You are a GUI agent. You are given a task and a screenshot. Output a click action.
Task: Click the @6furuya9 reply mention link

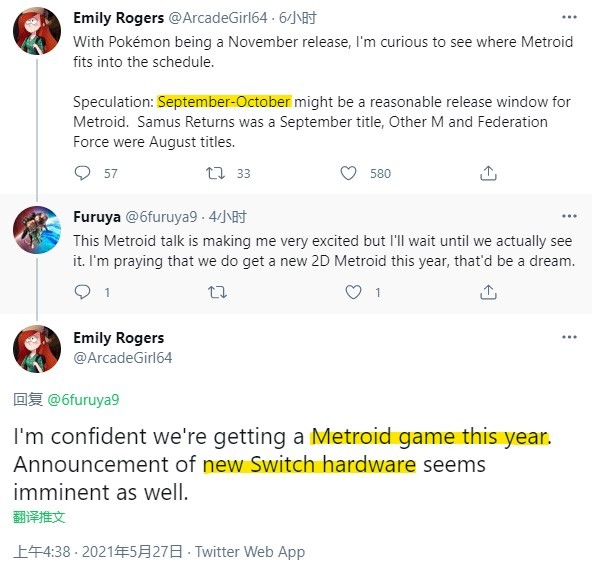pos(83,399)
